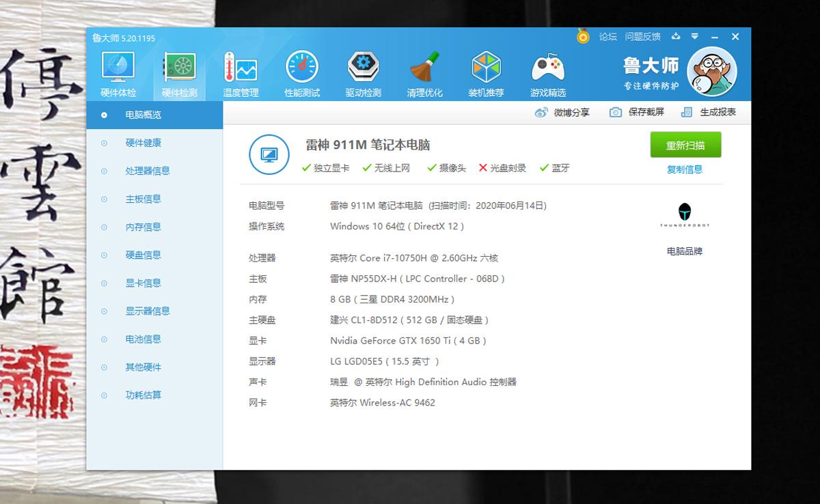Image resolution: width=820 pixels, height=504 pixels.
Task: Select 功耗估算 in the sidebar
Action: point(154,395)
